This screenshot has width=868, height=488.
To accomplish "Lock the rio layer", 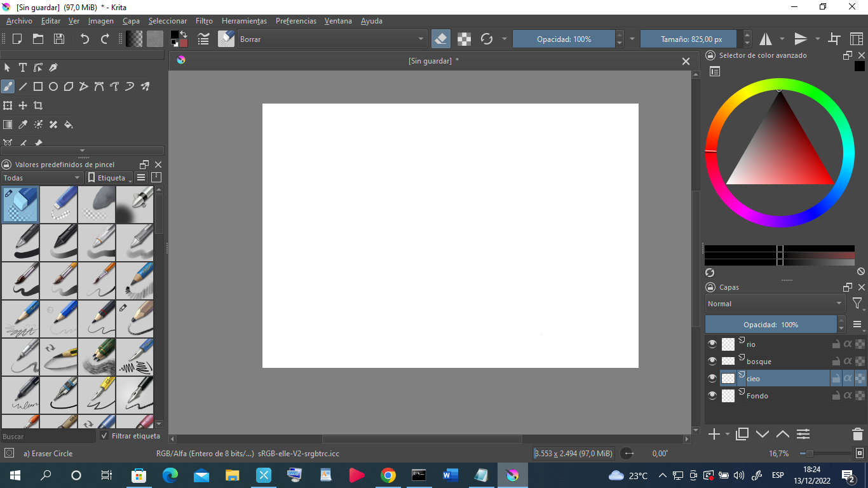I will 836,344.
